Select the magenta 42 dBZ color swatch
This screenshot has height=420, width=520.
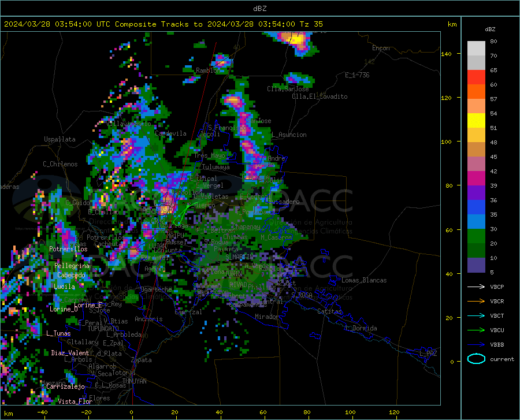click(476, 179)
